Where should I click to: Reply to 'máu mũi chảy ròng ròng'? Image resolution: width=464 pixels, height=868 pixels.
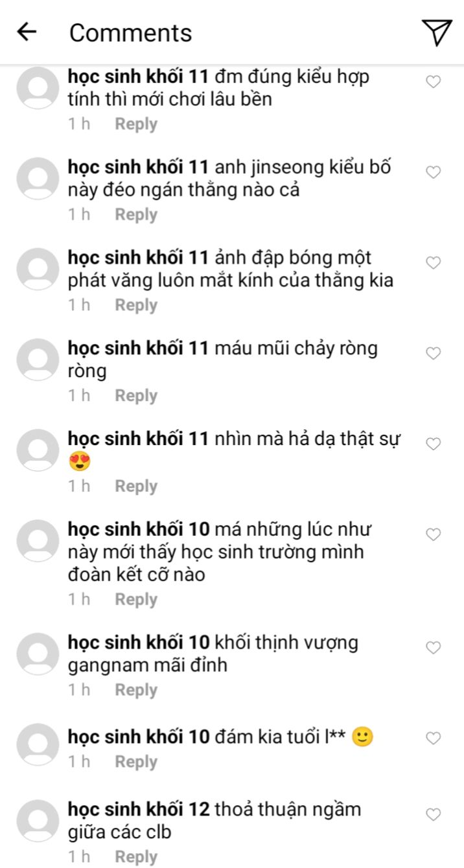[x=136, y=396]
